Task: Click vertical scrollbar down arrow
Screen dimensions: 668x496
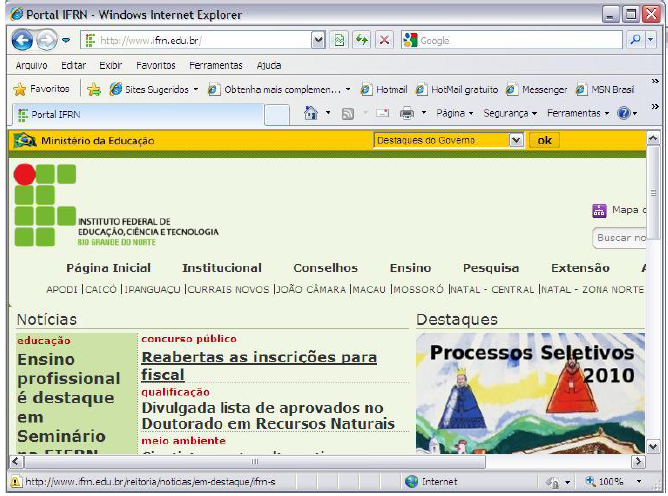Action: coord(653,447)
